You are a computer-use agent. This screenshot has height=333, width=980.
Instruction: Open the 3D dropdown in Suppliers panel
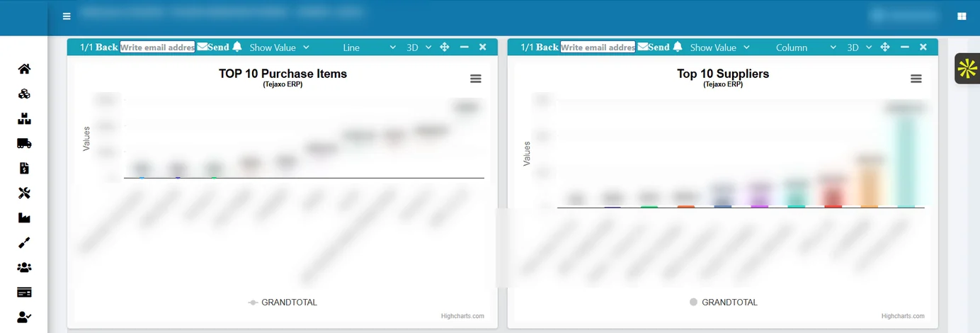[859, 47]
